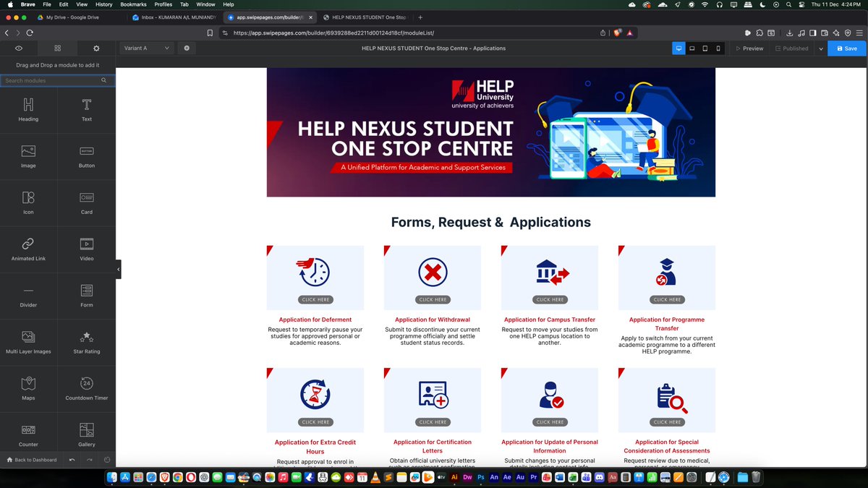
Task: Choose the Gallery module at the sidebar bottom
Action: pos(86,435)
